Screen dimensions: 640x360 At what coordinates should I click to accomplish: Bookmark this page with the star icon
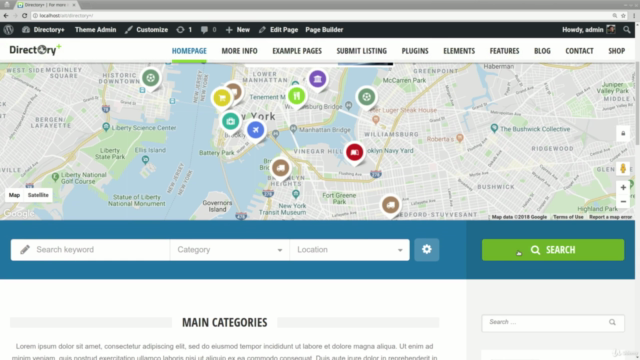623,16
